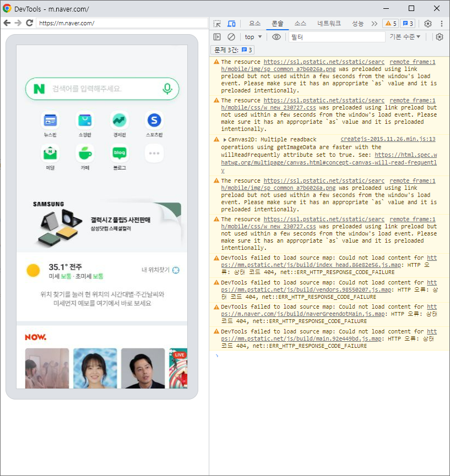Clear the console messages
This screenshot has width=450, height=476.
(x=231, y=36)
